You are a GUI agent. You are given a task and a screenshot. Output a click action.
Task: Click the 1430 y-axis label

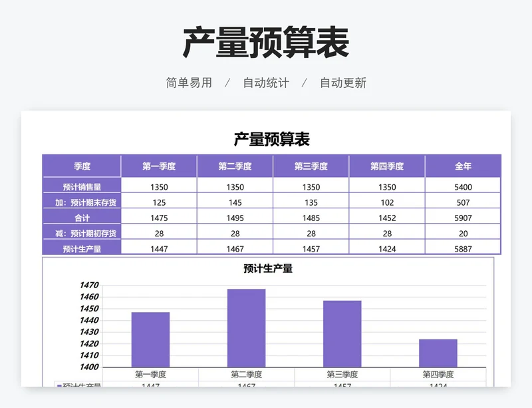point(89,332)
